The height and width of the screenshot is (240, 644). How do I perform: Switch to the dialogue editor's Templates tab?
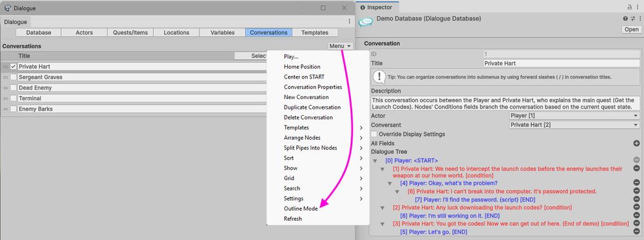pyautogui.click(x=315, y=32)
